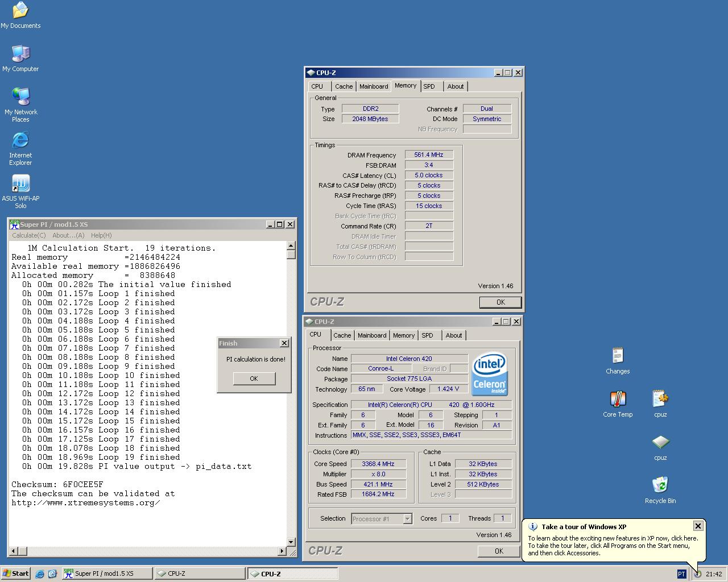
Task: Open the Recycle Bin
Action: [660, 490]
